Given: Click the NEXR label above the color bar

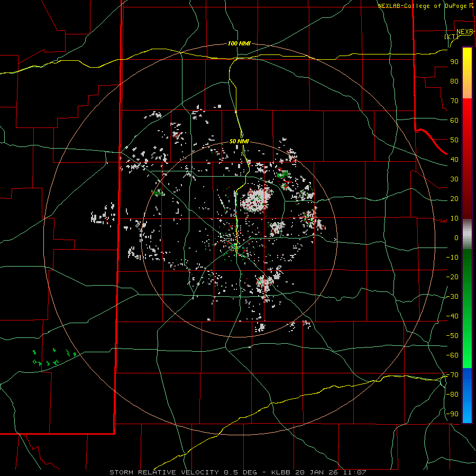Looking at the screenshot, I should (465, 32).
